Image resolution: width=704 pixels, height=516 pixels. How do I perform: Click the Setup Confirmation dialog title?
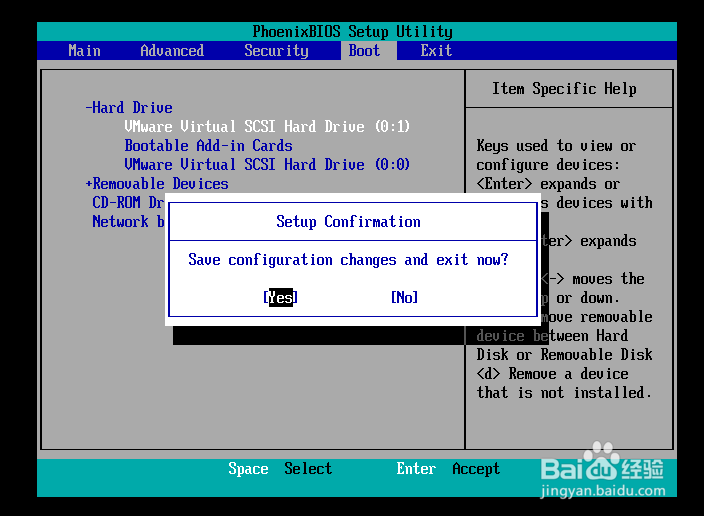click(348, 222)
